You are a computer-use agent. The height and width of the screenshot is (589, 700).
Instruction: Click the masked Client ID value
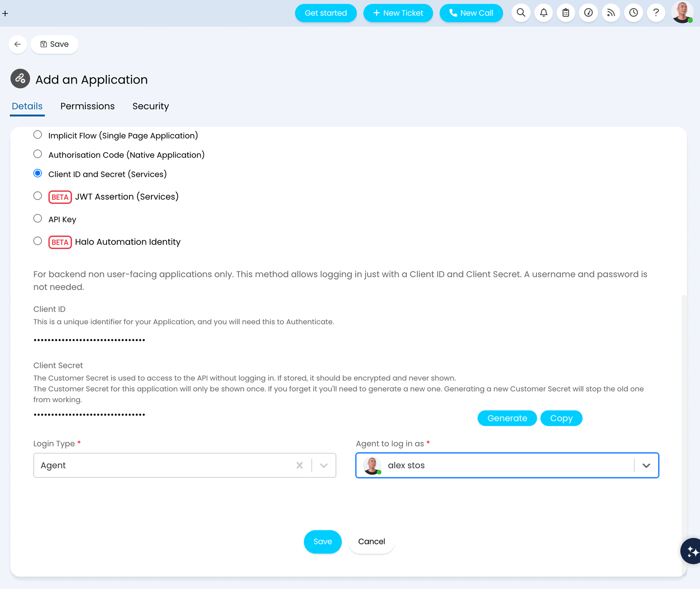(89, 340)
